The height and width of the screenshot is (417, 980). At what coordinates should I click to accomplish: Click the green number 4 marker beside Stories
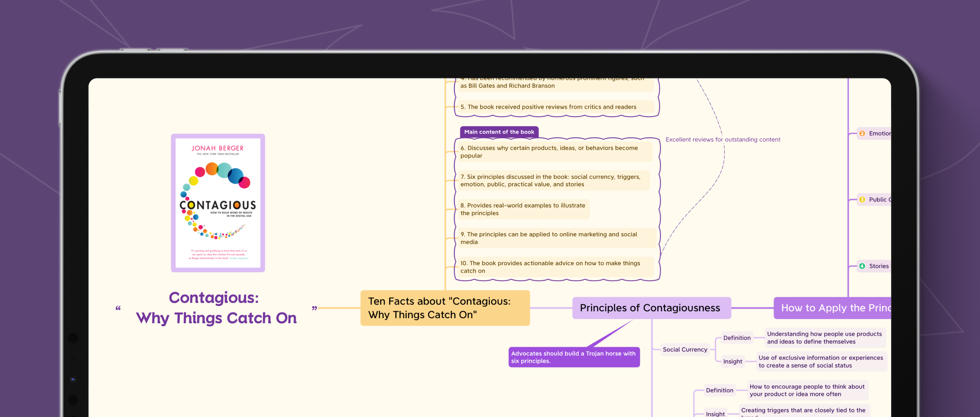pyautogui.click(x=862, y=266)
